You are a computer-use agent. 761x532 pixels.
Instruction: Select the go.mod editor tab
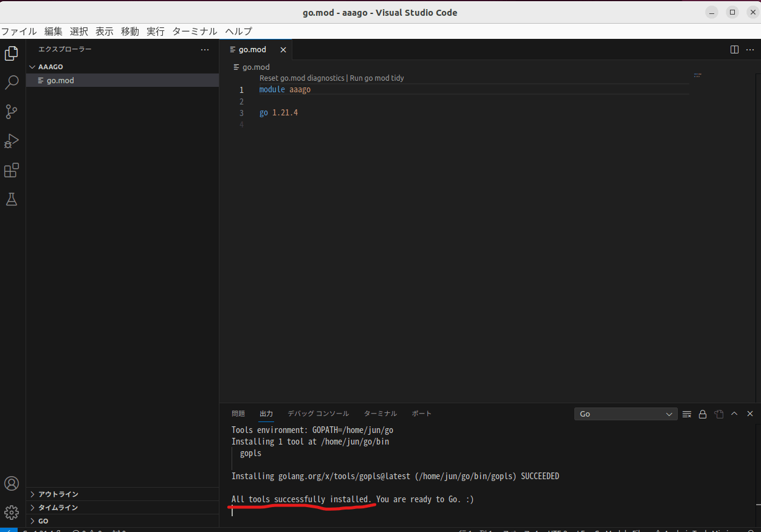pyautogui.click(x=255, y=50)
